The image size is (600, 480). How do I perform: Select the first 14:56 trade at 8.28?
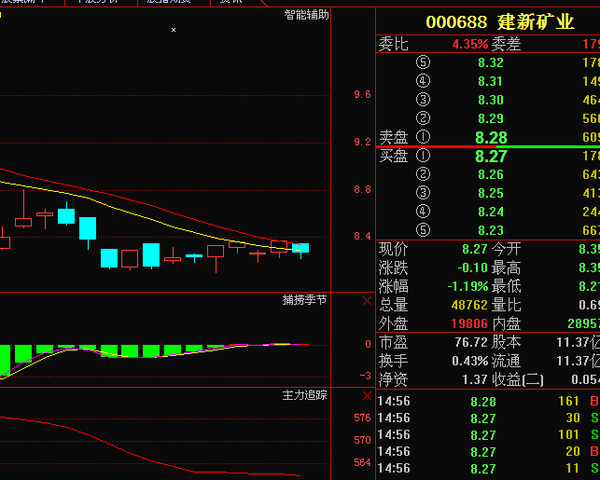tap(483, 402)
